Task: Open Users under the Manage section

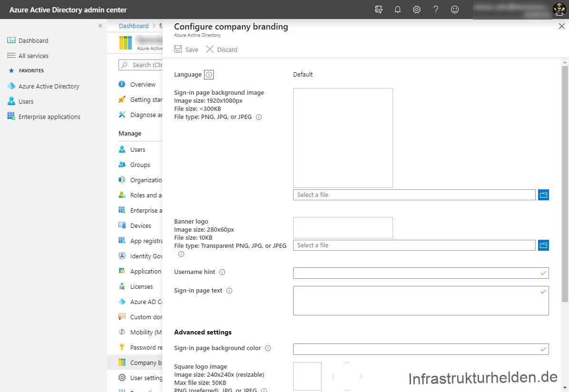Action: point(137,149)
